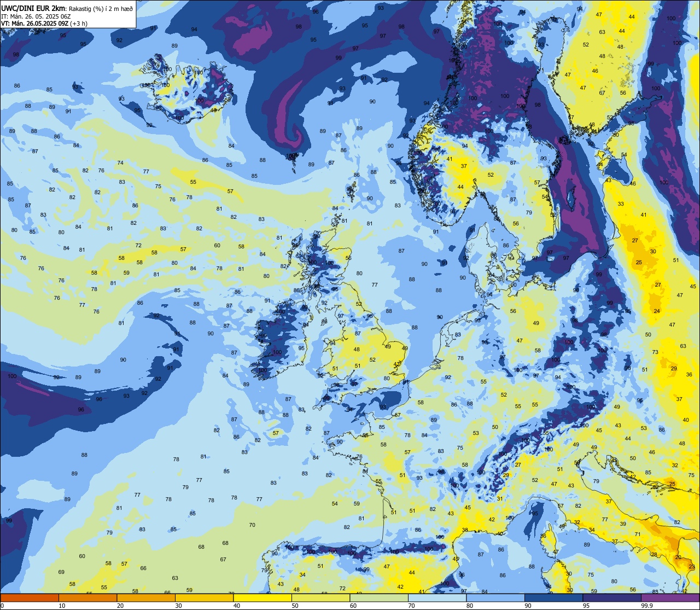This screenshot has height=610, width=700.
Task: Click the '0' label at the legend start
Action: click(2, 606)
